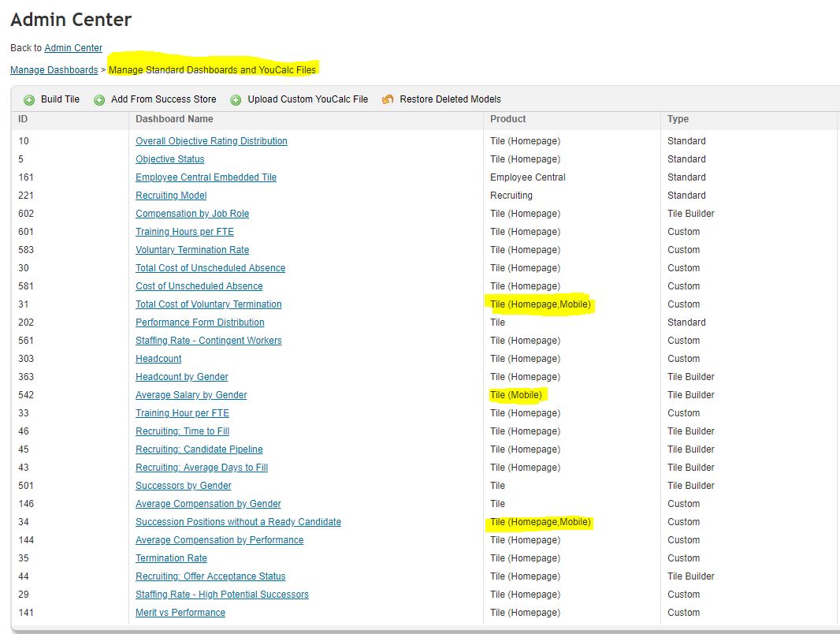Viewport: 840px width, 634px height.
Task: Open Training Hours per FTE dashboard
Action: 185,232
